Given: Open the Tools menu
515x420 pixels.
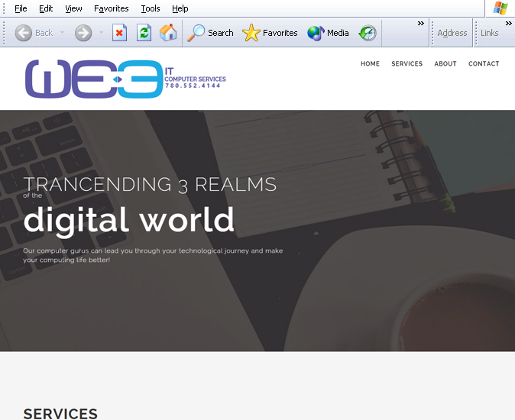Looking at the screenshot, I should 151,8.
